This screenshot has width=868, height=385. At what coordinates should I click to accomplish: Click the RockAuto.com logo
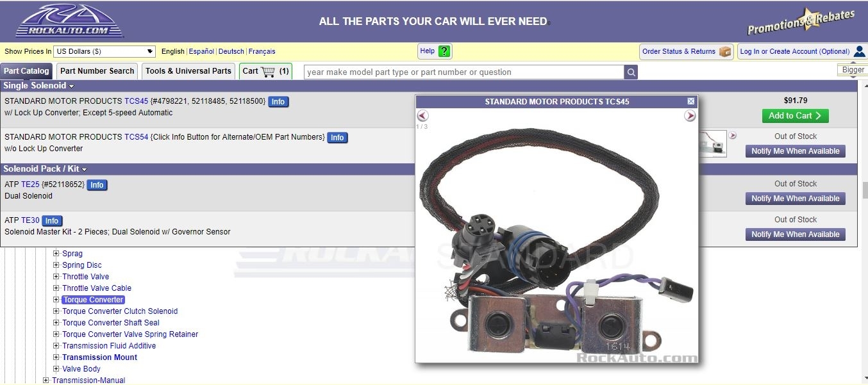[x=69, y=21]
